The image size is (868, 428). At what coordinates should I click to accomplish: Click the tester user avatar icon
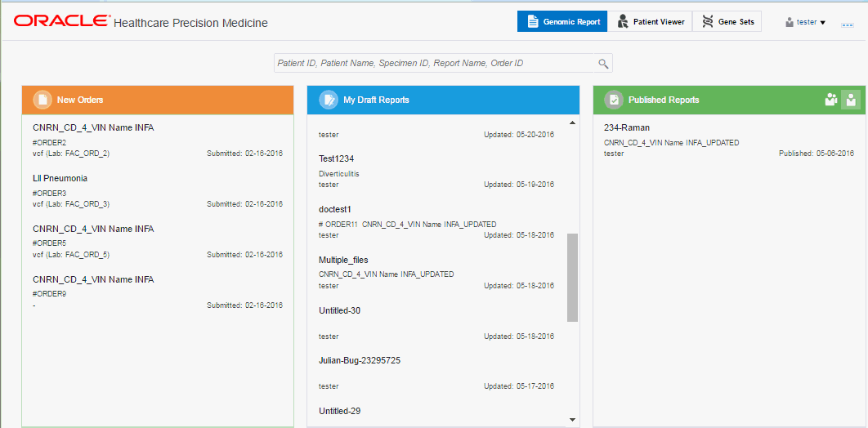[x=790, y=23]
